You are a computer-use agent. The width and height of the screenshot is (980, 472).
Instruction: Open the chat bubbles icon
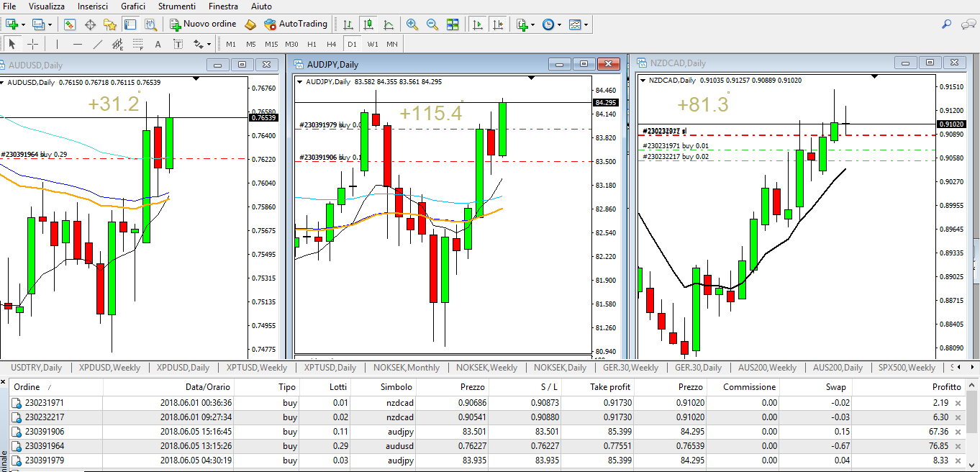point(968,24)
